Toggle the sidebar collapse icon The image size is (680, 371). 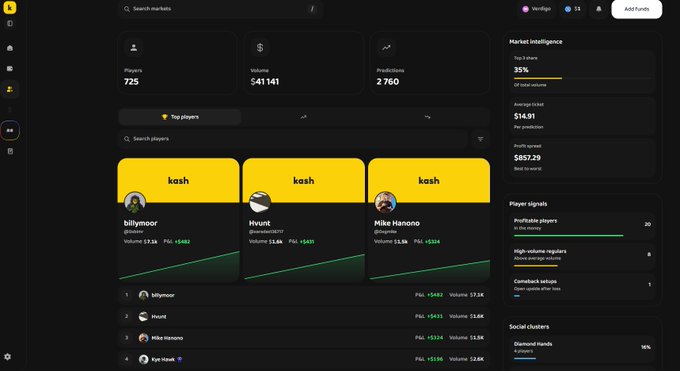pos(10,23)
